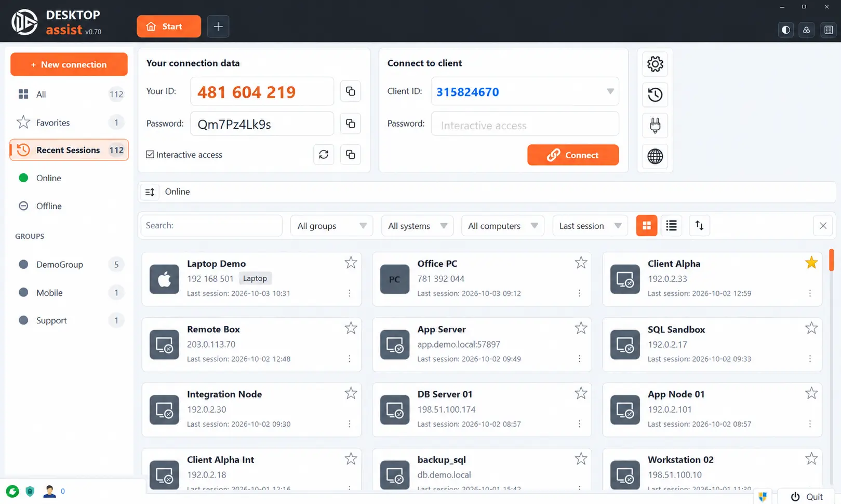Select Favorites in sidebar
The height and width of the screenshot is (504, 841).
[x=69, y=122]
